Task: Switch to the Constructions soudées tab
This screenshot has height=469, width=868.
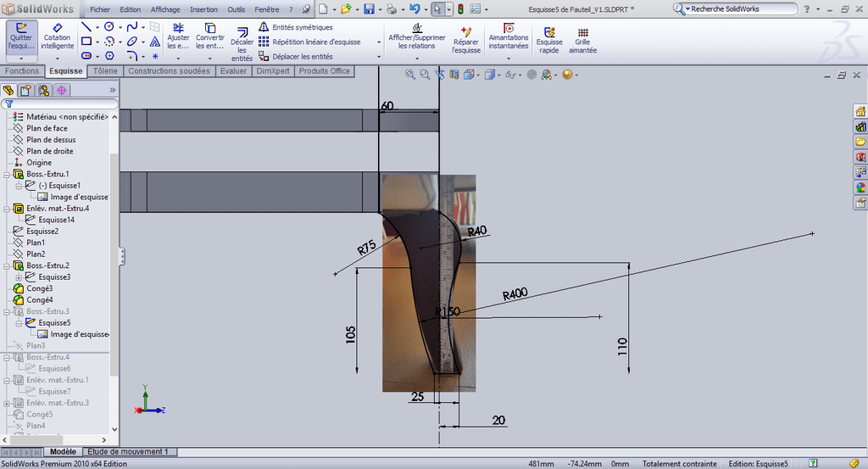Action: pos(169,71)
